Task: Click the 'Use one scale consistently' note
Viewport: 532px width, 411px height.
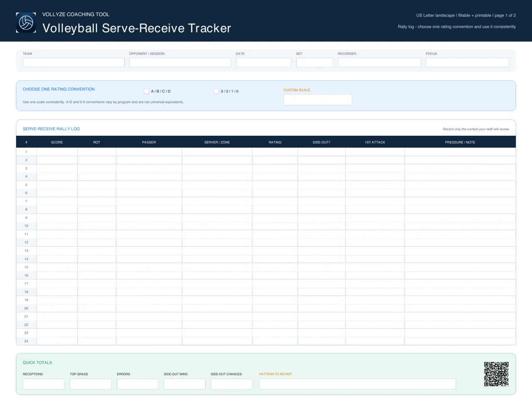Action: tap(103, 102)
